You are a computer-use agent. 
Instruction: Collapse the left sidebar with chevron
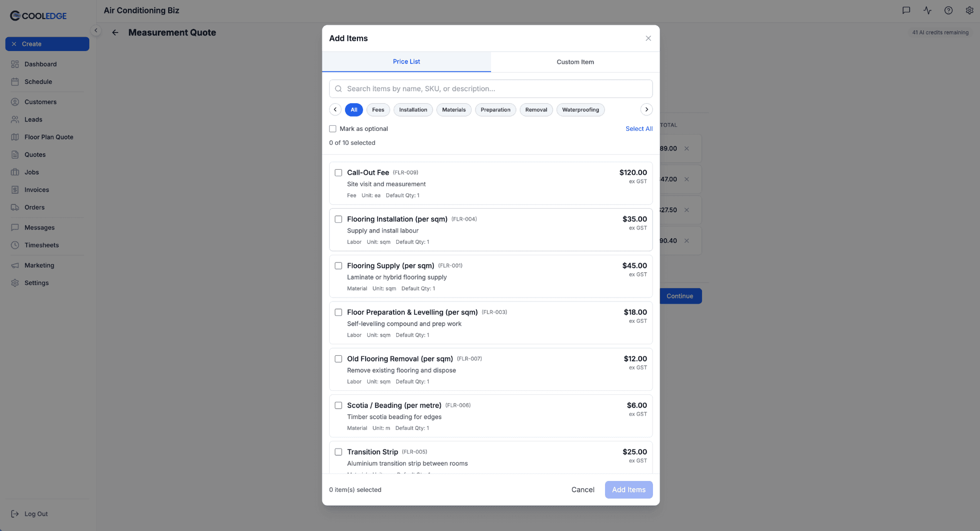point(96,30)
